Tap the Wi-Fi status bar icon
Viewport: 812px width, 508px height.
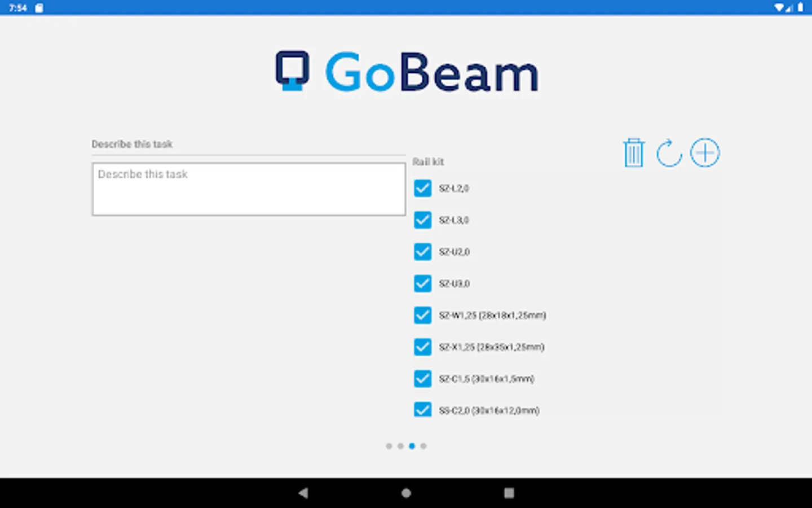(x=779, y=7)
